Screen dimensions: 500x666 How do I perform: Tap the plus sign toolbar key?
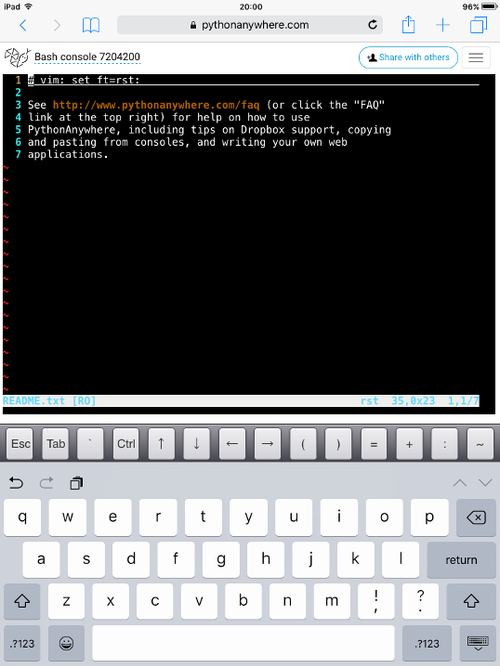409,444
